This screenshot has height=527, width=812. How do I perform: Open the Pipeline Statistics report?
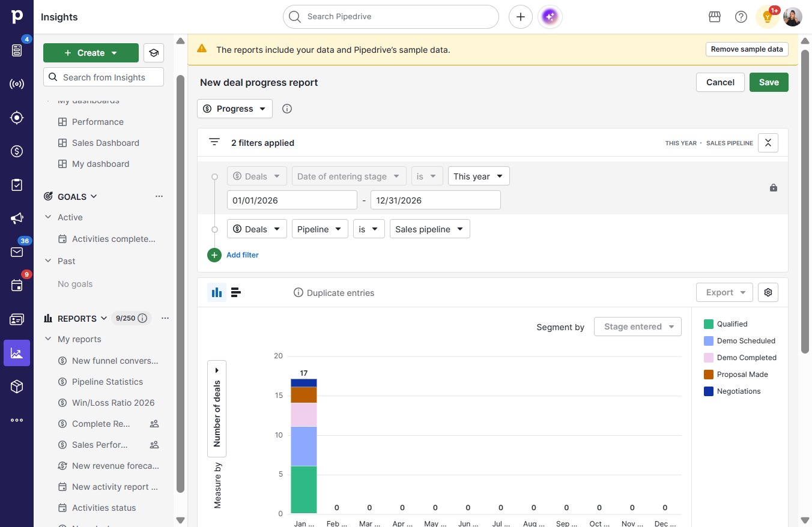tap(108, 382)
